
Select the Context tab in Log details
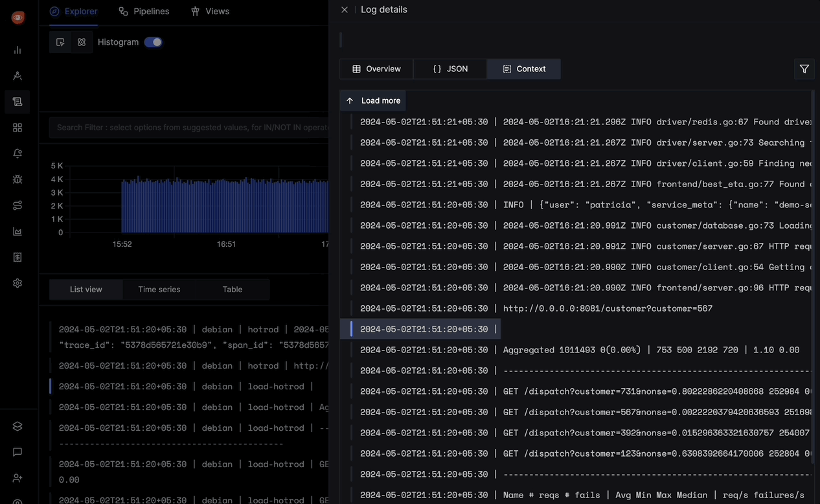point(524,69)
